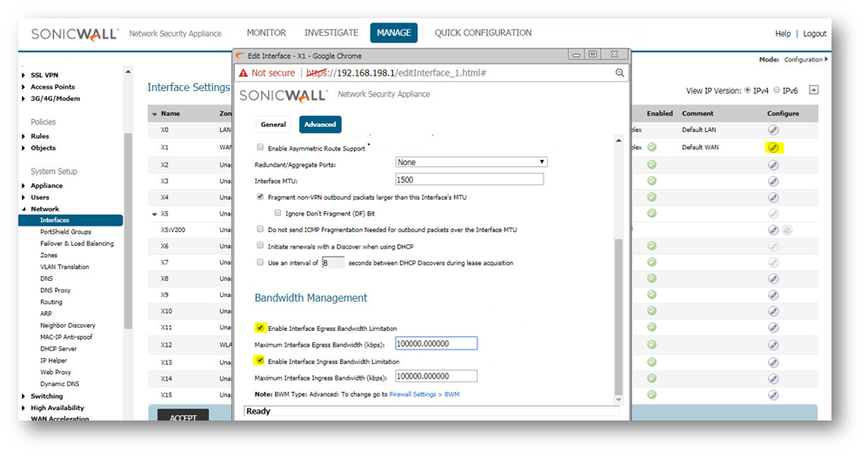
Task: Click the Not secure warning icon
Action: [x=244, y=73]
